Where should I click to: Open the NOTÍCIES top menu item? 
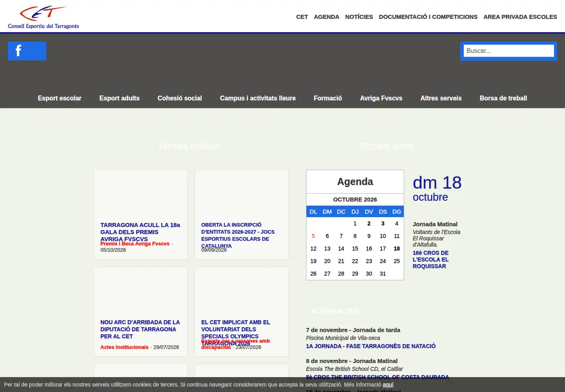pyautogui.click(x=359, y=17)
